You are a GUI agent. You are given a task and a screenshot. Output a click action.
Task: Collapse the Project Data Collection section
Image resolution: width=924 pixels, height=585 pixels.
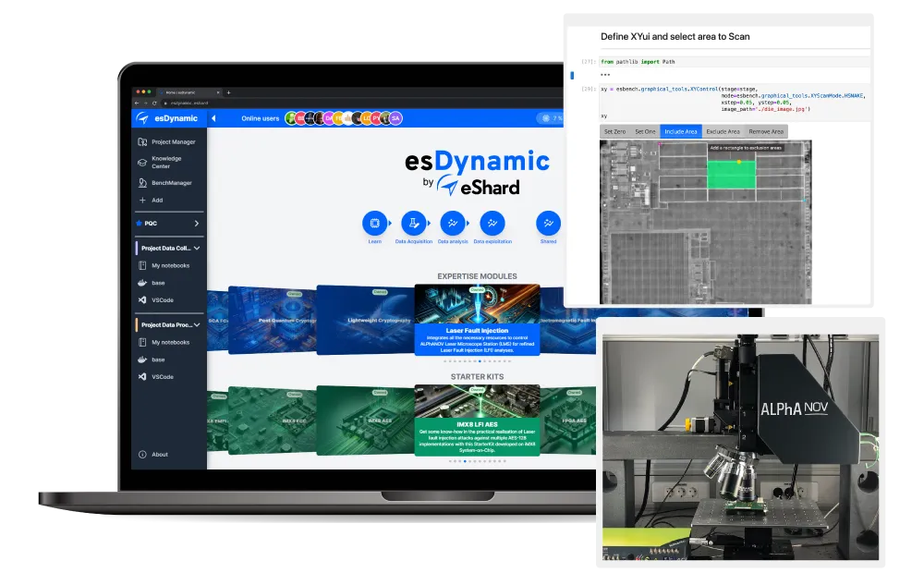(x=196, y=249)
